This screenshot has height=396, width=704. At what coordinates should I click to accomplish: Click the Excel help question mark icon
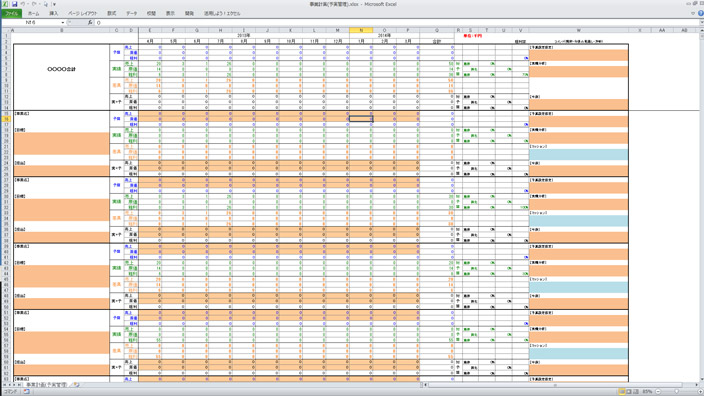click(x=700, y=13)
